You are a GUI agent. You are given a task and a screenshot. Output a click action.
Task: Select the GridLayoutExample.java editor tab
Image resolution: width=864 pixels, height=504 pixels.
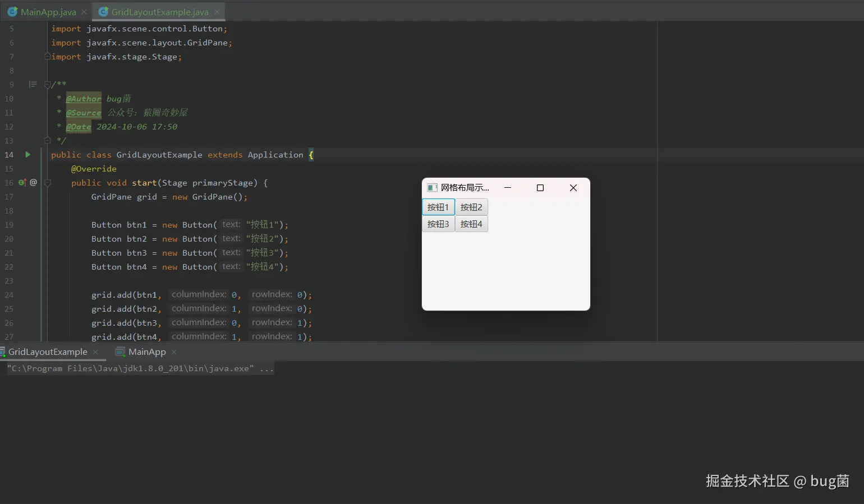[160, 12]
